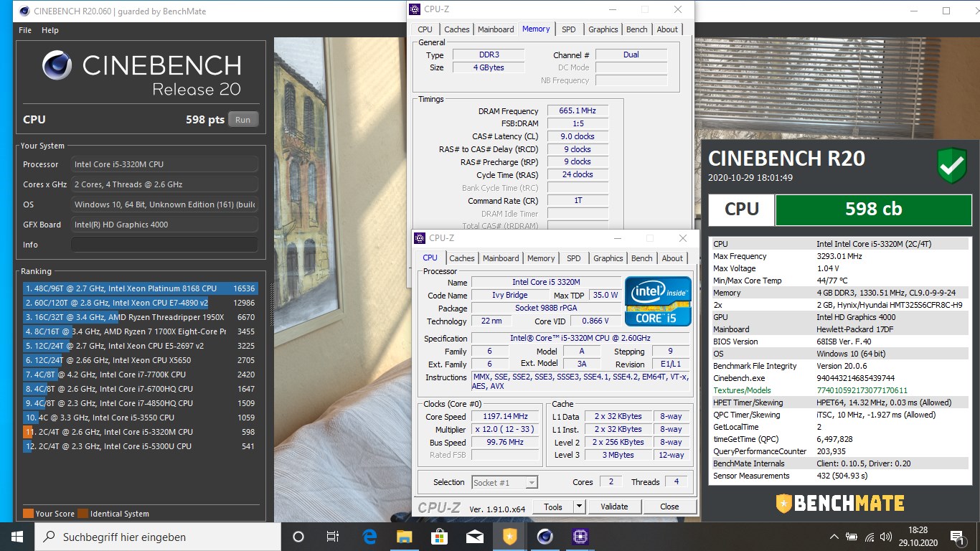Open the Socket #1 selection dropdown

[x=505, y=482]
